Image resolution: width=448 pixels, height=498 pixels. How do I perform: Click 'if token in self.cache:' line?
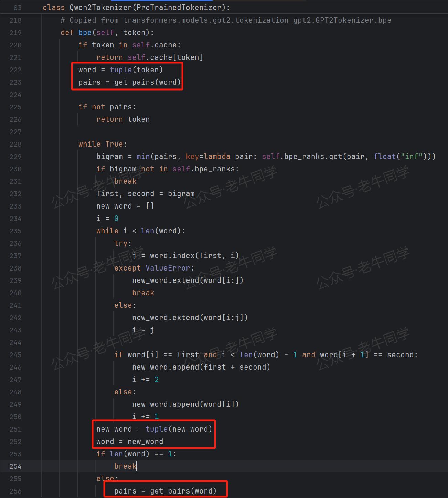click(129, 45)
